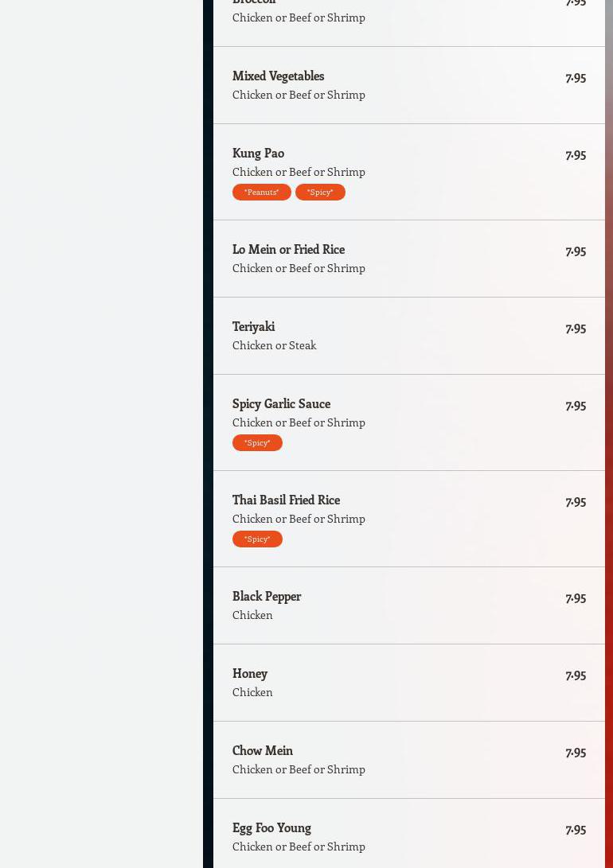The image size is (613, 868).
Task: Click the Spicy tag under Kung Pao
Action: click(x=320, y=192)
